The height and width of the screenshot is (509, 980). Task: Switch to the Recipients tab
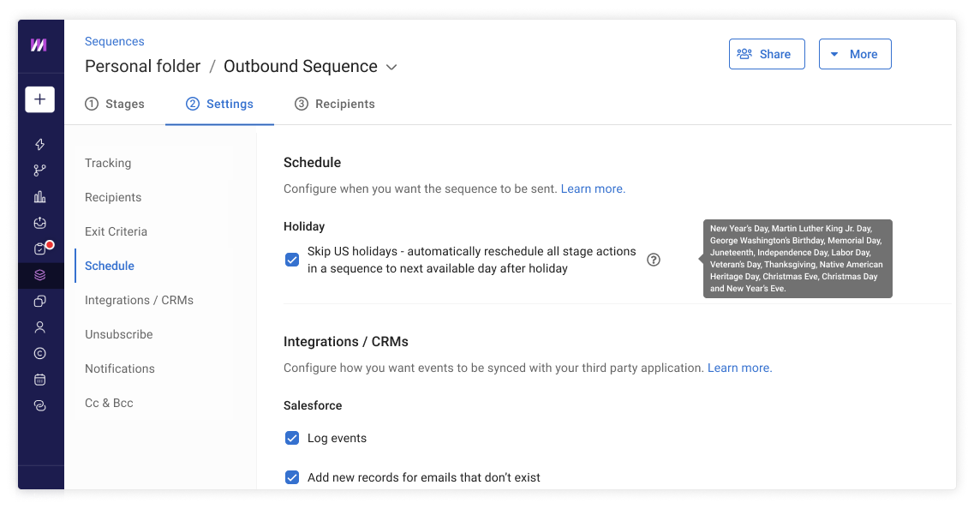pos(335,104)
